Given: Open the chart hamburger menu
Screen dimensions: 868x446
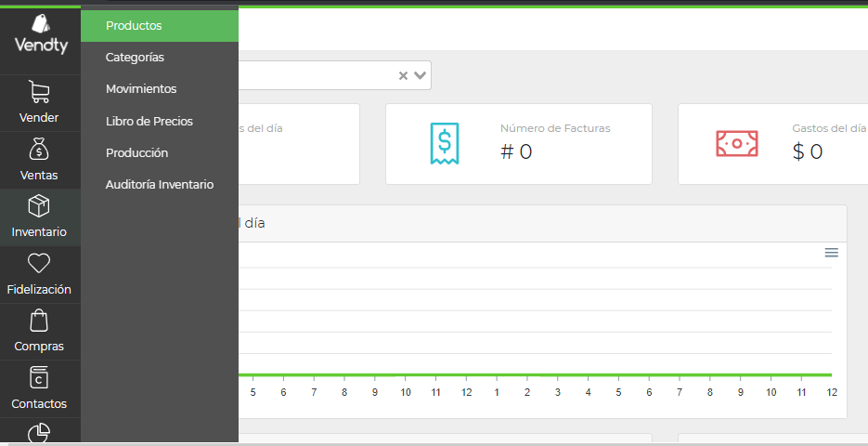Looking at the screenshot, I should 832,253.
